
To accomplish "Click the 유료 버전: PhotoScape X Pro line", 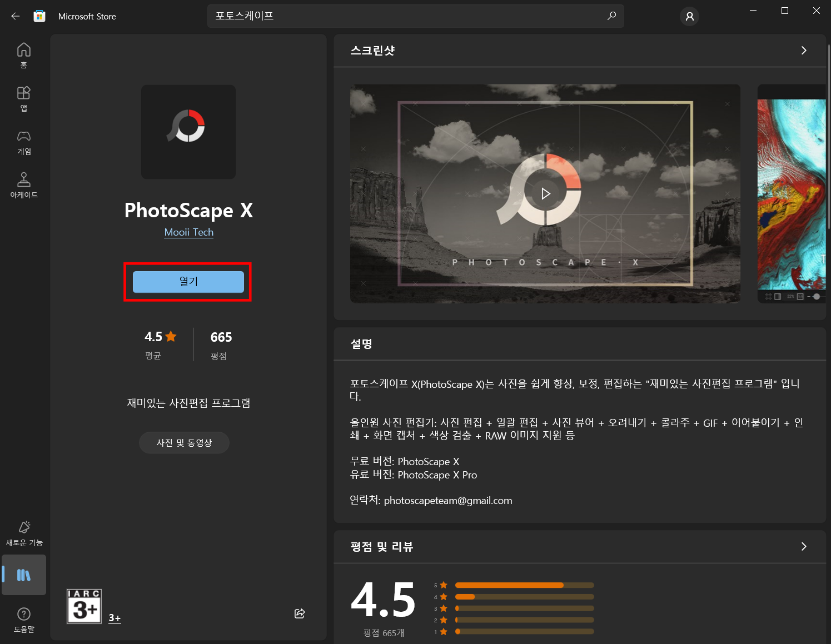I will coord(414,475).
